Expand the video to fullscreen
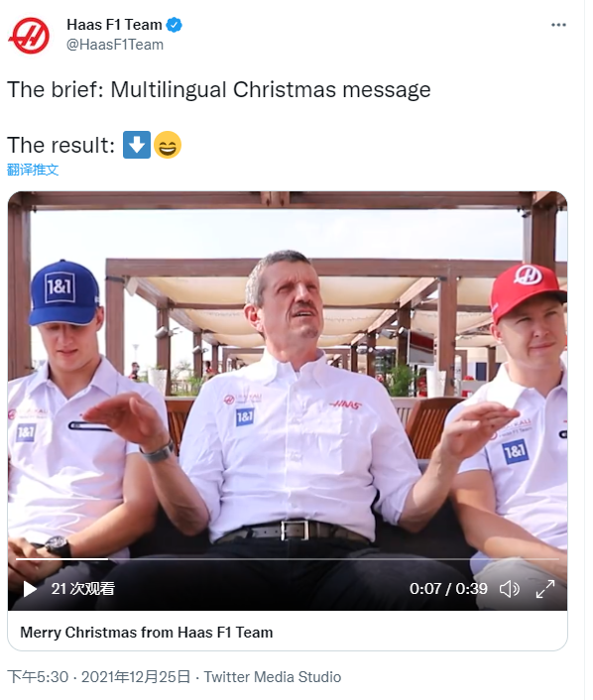The image size is (593, 700). (x=545, y=589)
